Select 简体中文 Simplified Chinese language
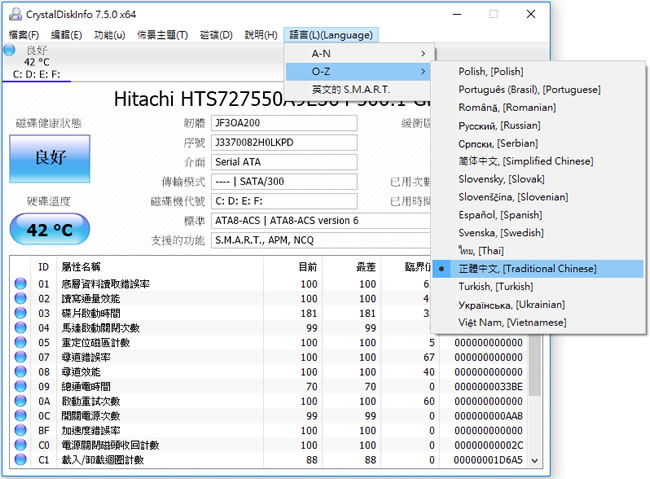Viewport: 650px width, 479px height. pyautogui.click(x=538, y=161)
